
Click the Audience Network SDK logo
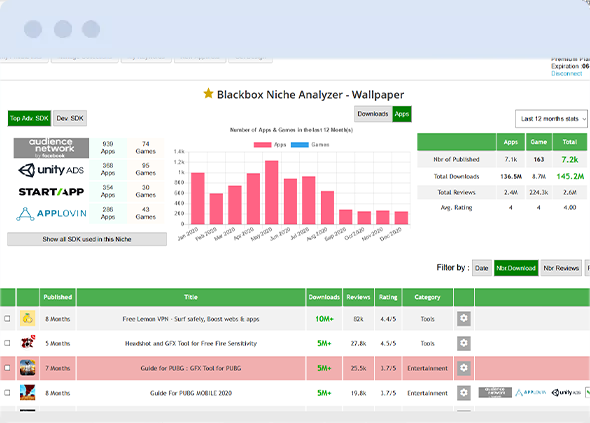tap(51, 148)
